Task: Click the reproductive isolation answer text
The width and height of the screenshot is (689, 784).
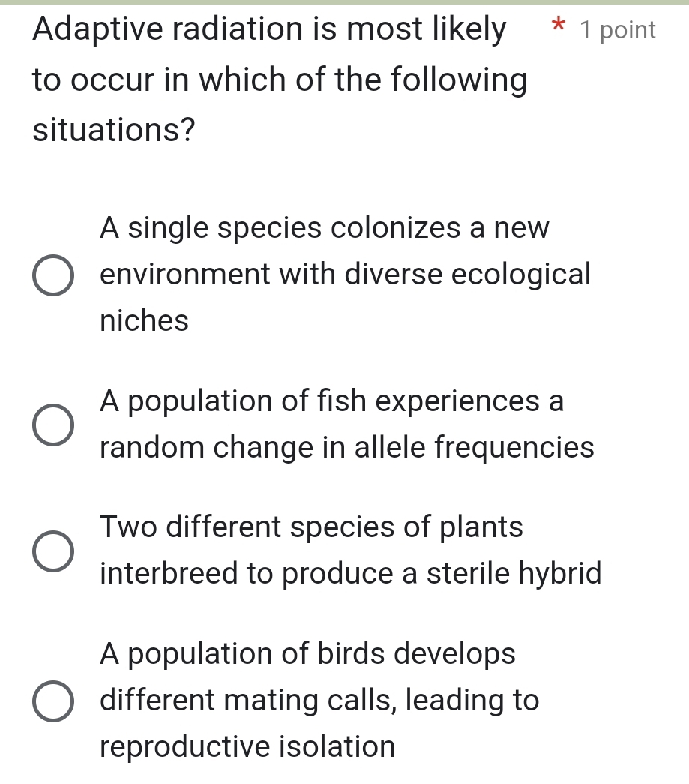Action: coord(247,746)
